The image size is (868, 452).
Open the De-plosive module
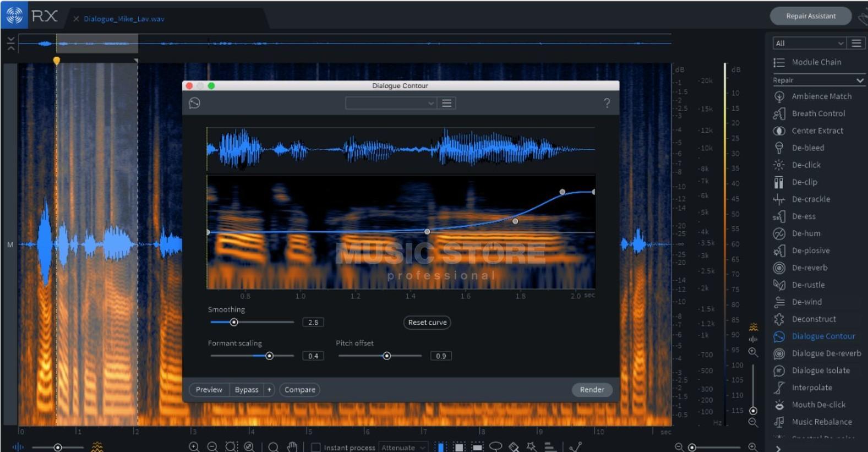(x=801, y=250)
